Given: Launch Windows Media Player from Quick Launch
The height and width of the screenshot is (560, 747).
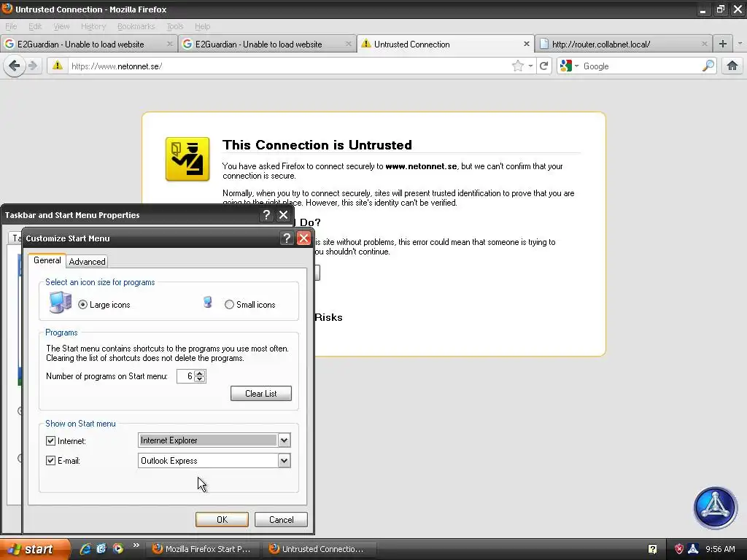Looking at the screenshot, I should (x=117, y=548).
